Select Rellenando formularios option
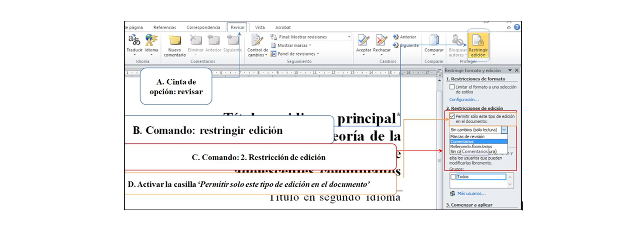644x235 pixels. [x=478, y=146]
